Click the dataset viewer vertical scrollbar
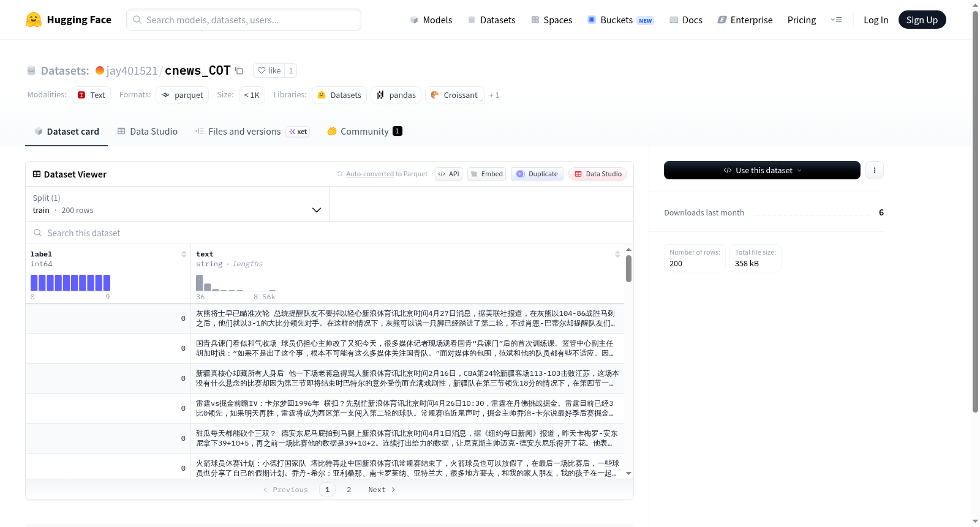This screenshot has height=527, width=980. 628,269
